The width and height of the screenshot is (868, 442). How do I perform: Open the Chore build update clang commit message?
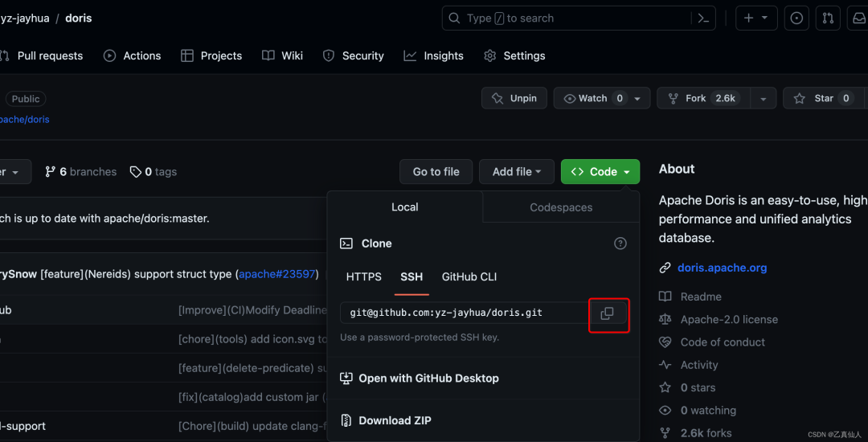coord(252,427)
